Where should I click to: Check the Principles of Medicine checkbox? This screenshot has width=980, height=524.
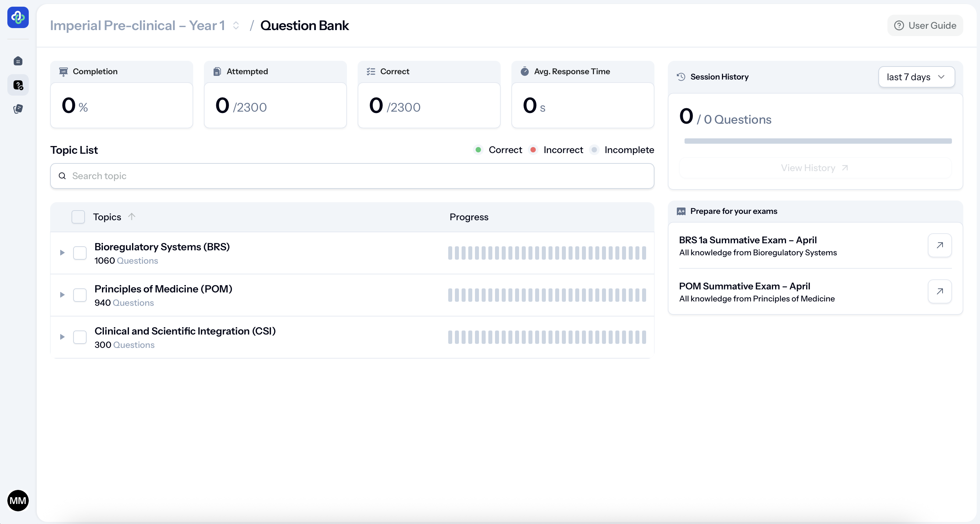pos(80,295)
